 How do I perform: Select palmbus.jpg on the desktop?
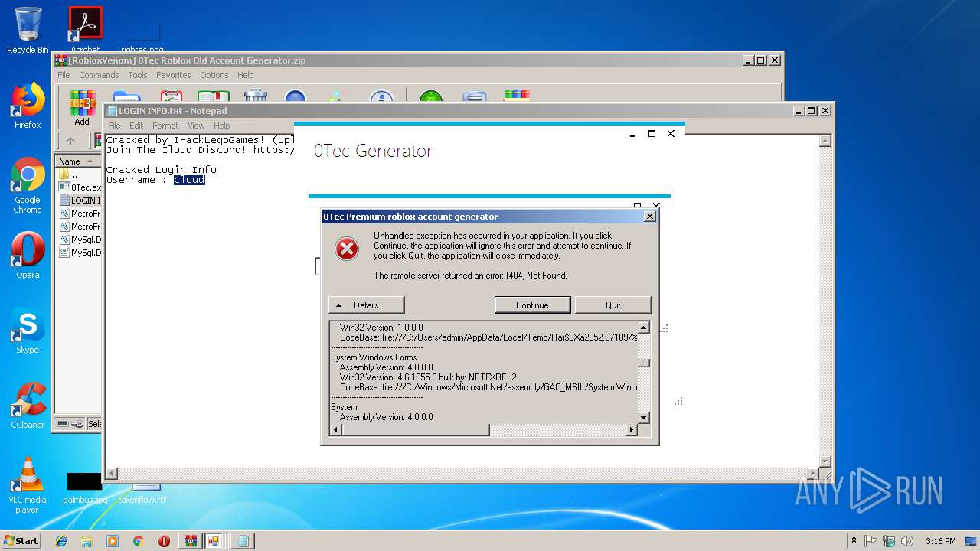(x=85, y=488)
